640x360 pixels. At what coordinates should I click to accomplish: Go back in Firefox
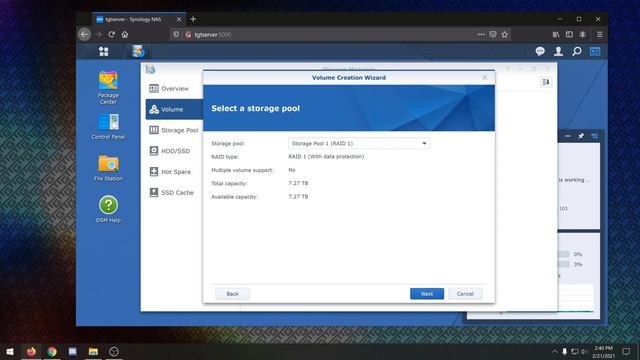click(84, 35)
